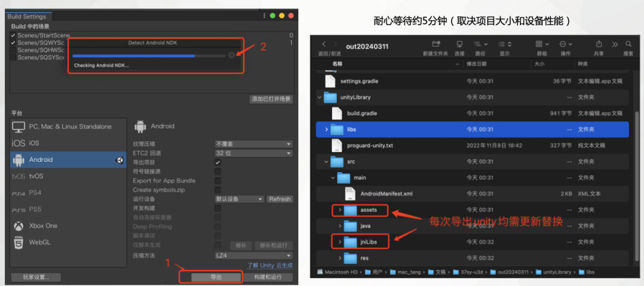Image resolution: width=644 pixels, height=286 pixels.
Task: Check the Scenes/SQSYSc scene checkbox
Action: (13, 57)
